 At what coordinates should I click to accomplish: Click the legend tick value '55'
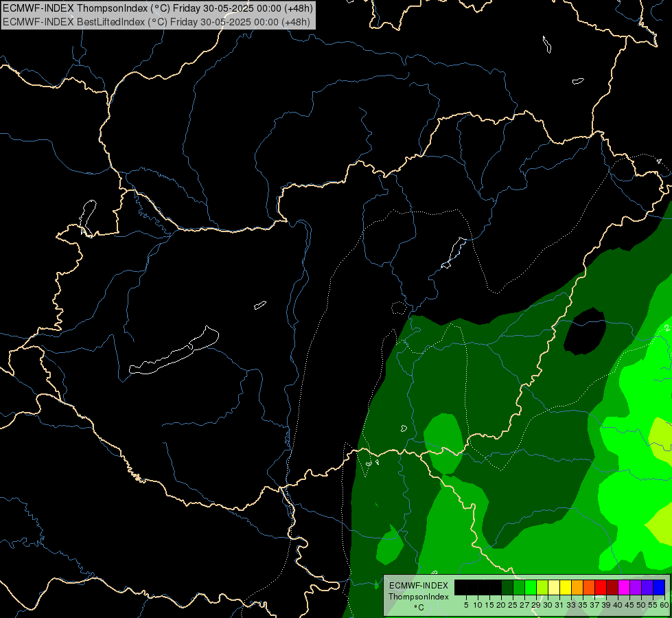[653, 605]
